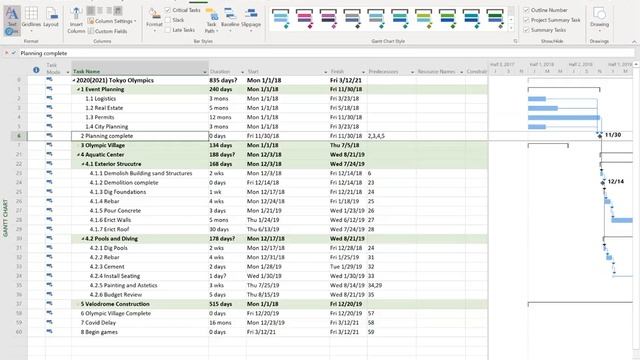Open the Column Settings dropdown
Image resolution: width=640 pixels, height=360 pixels.
point(112,21)
